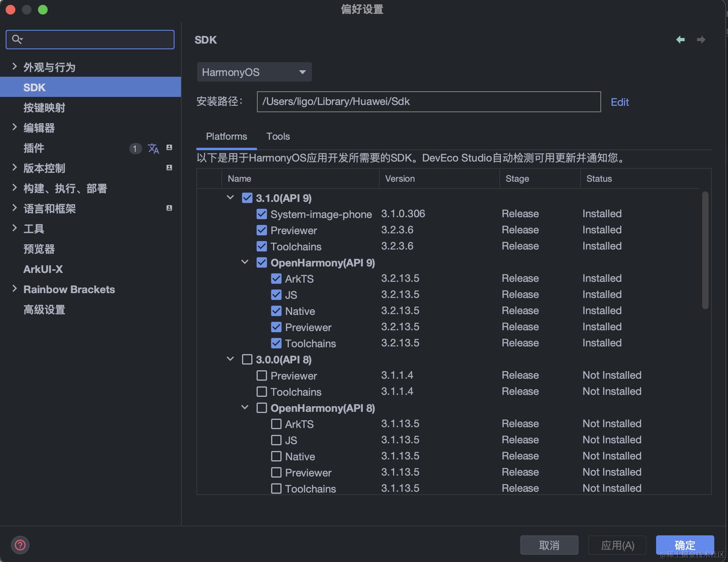Click the Stage column header
728x562 pixels.
click(x=540, y=178)
